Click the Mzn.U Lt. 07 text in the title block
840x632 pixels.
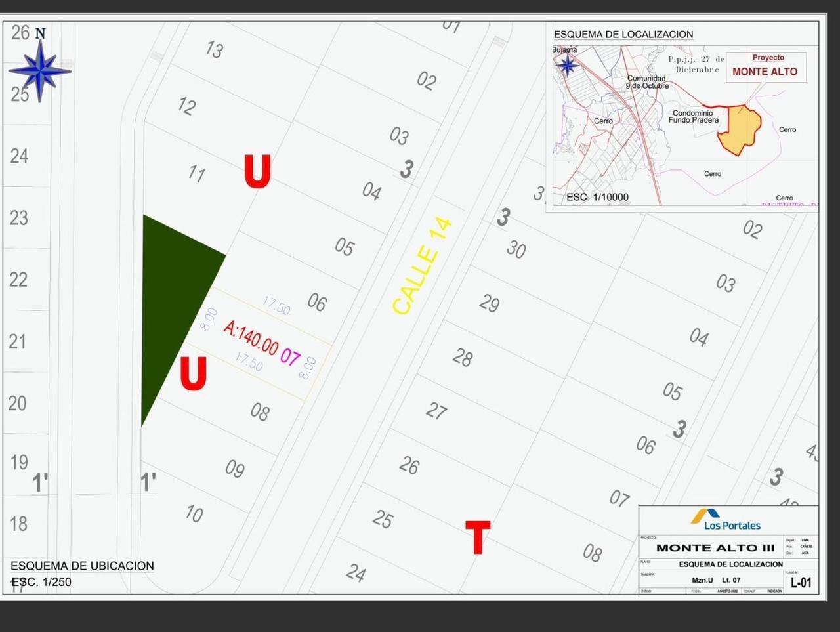[x=715, y=580]
